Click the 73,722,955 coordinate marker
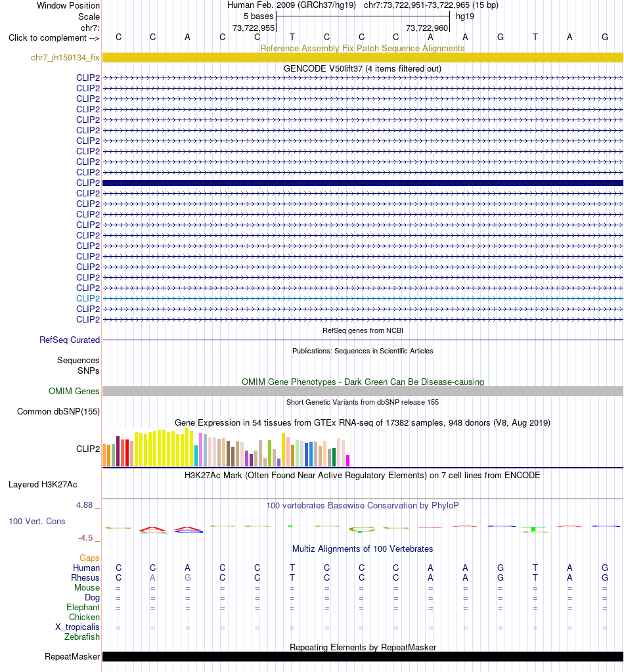The height and width of the screenshot is (672, 624). pos(254,28)
